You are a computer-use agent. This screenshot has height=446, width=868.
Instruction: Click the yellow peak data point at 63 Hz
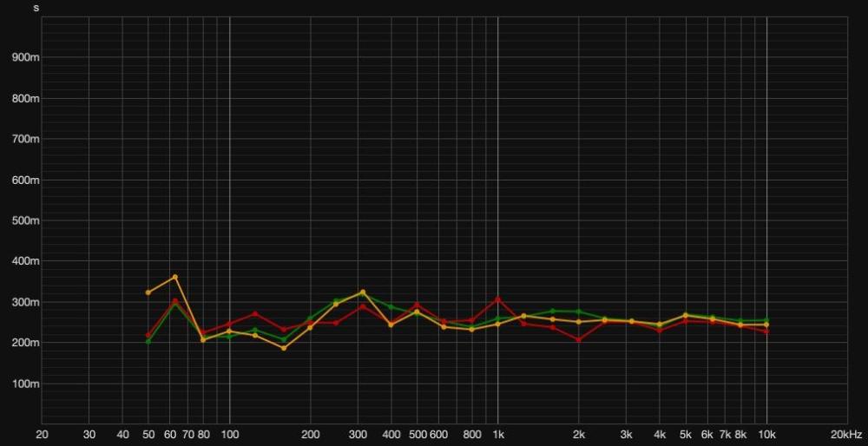coord(175,277)
